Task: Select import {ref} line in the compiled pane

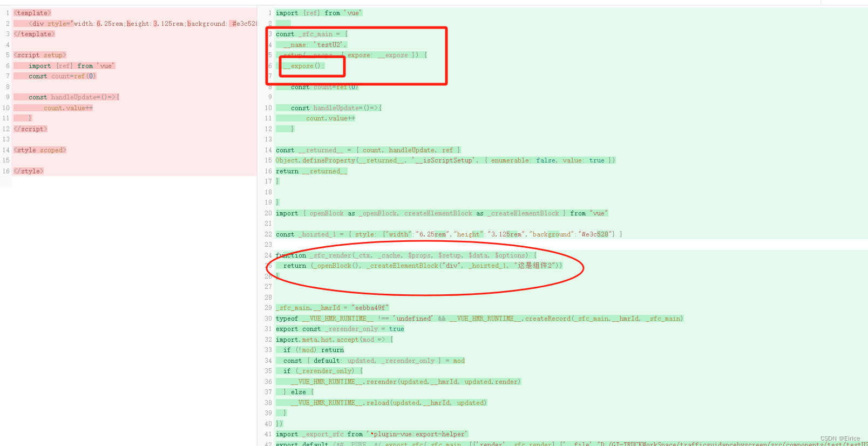Action: pos(319,13)
